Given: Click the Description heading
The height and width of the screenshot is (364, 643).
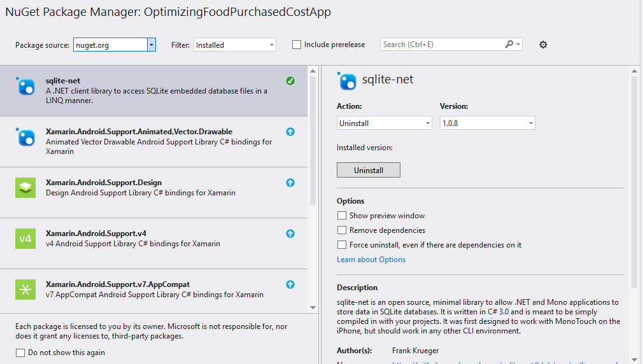Looking at the screenshot, I should pos(357,288).
